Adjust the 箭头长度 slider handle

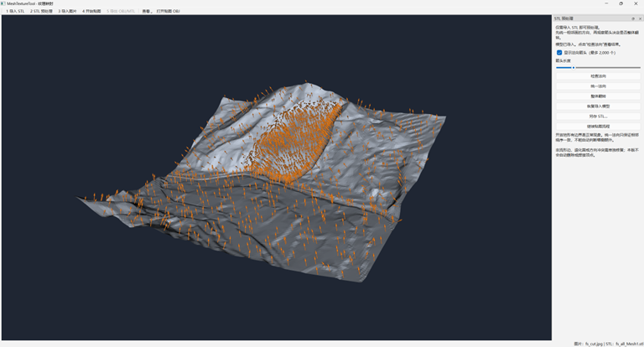574,68
